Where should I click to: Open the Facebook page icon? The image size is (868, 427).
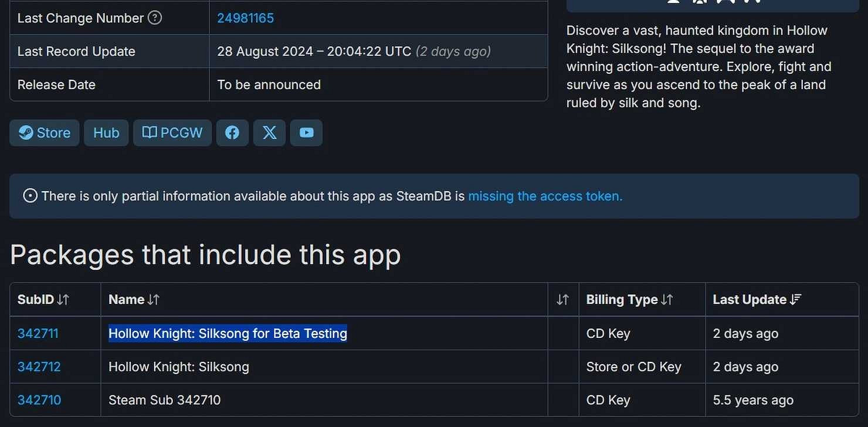tap(232, 133)
